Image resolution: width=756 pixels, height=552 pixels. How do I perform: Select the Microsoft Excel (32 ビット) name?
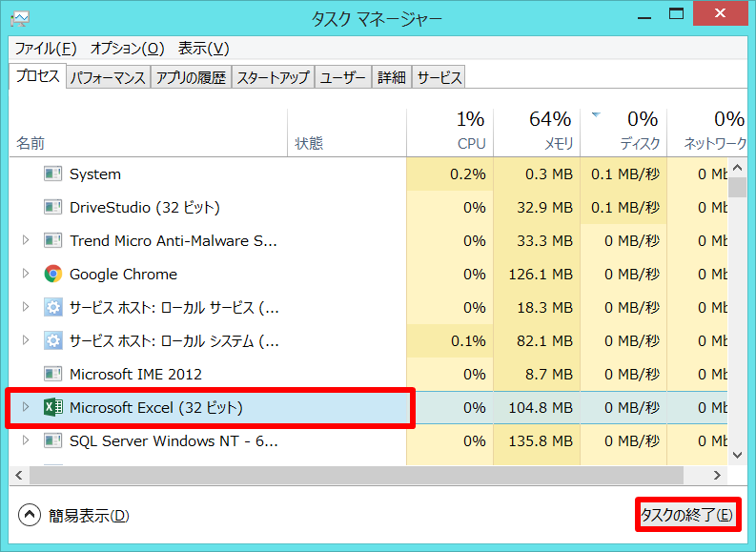tap(156, 407)
